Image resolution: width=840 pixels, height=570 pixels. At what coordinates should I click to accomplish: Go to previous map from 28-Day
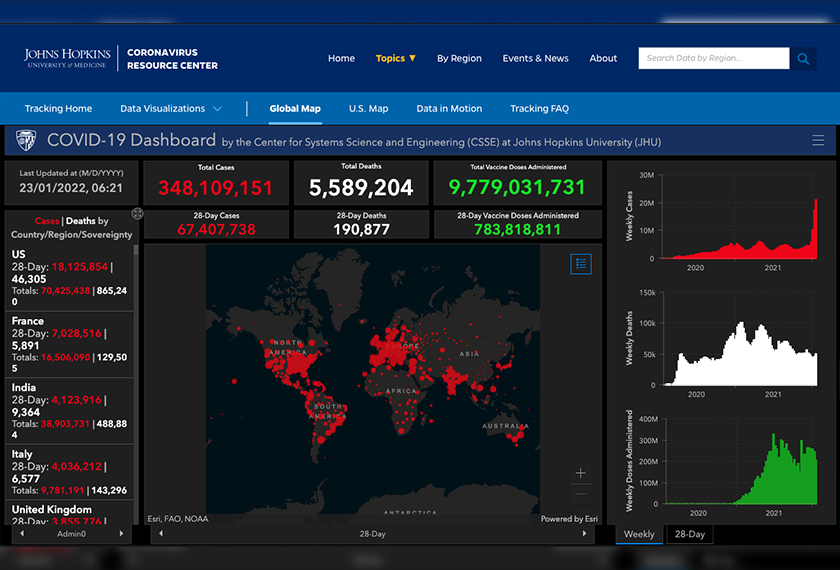(x=161, y=534)
